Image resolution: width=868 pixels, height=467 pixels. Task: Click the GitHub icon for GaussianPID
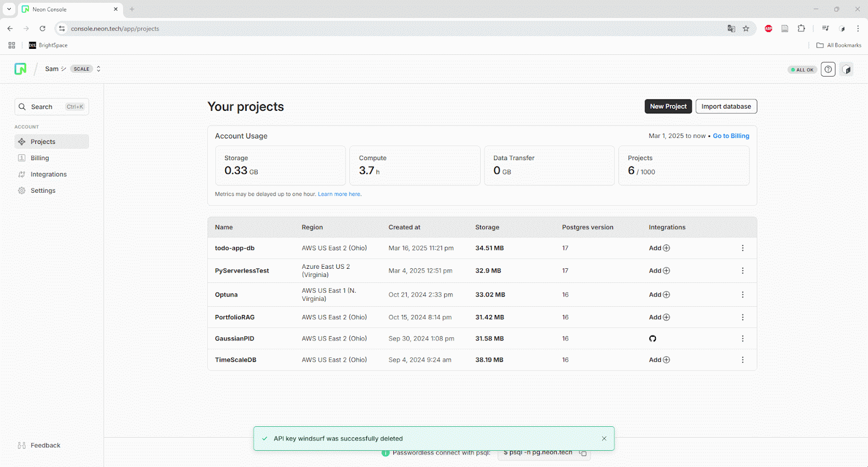point(653,339)
